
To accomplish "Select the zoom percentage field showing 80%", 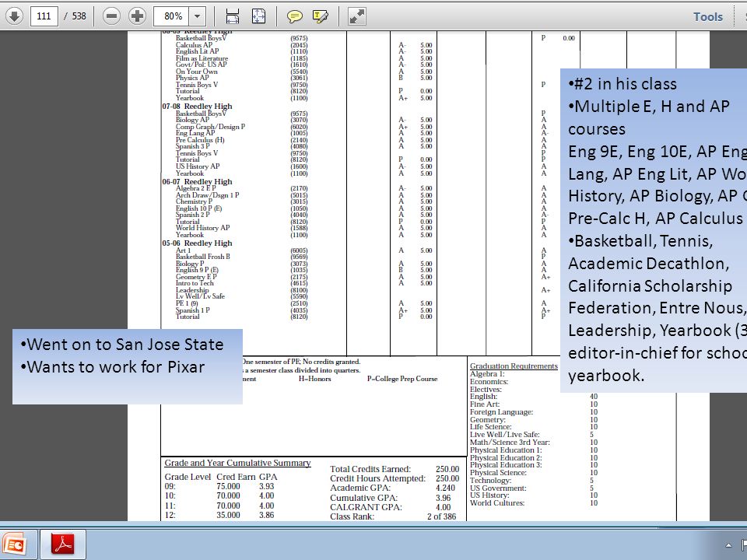I will pos(171,16).
